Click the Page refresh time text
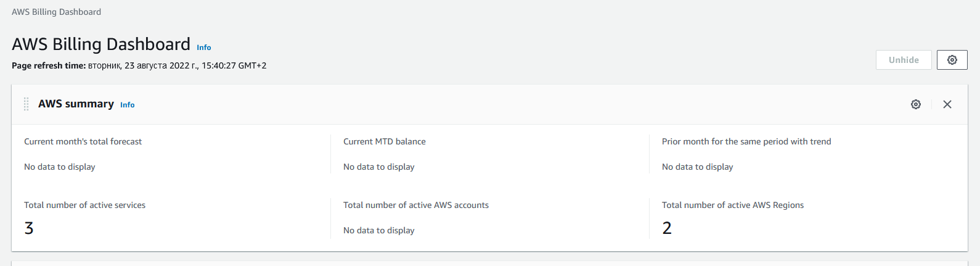Viewport: 980px width, 266px height. click(139, 65)
